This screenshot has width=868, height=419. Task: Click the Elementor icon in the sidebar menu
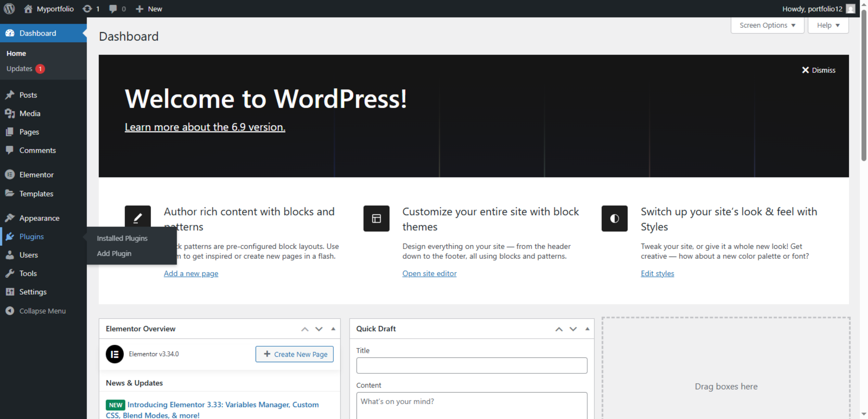[x=10, y=175]
